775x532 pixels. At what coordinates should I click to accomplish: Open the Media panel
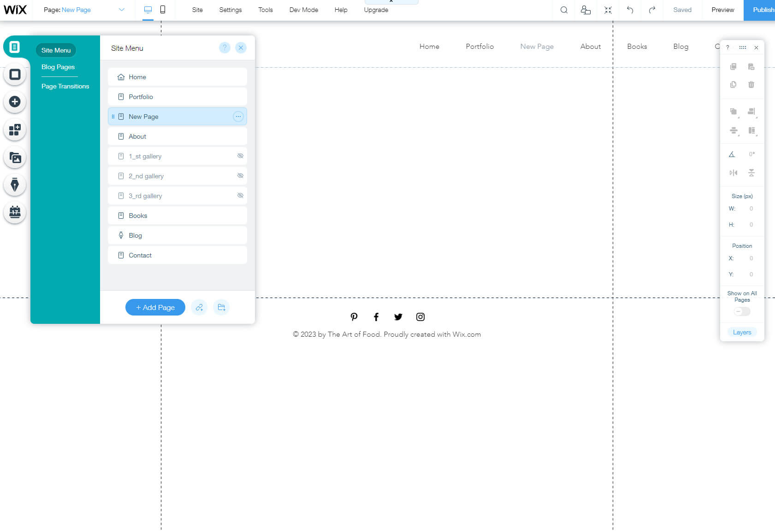(x=15, y=157)
